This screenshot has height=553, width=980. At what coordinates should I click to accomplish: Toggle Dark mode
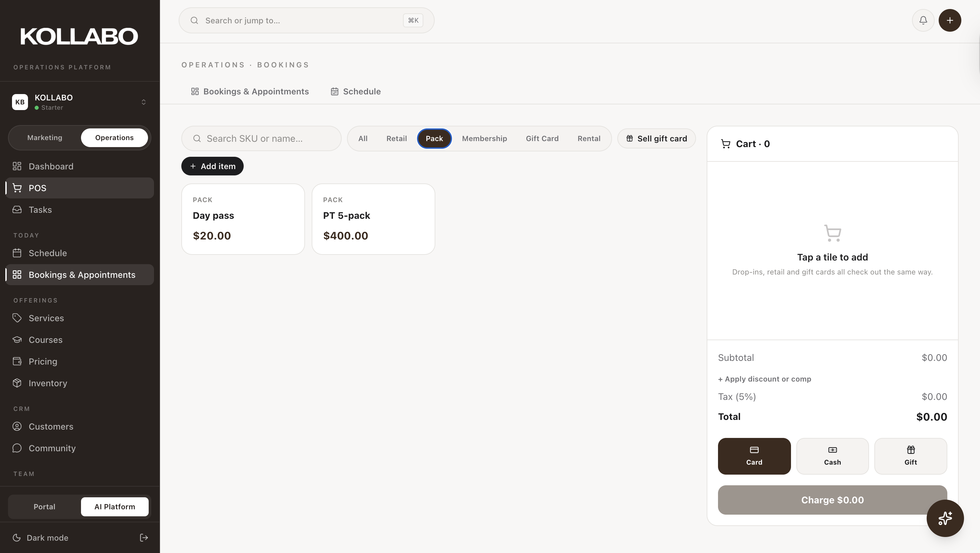click(47, 537)
